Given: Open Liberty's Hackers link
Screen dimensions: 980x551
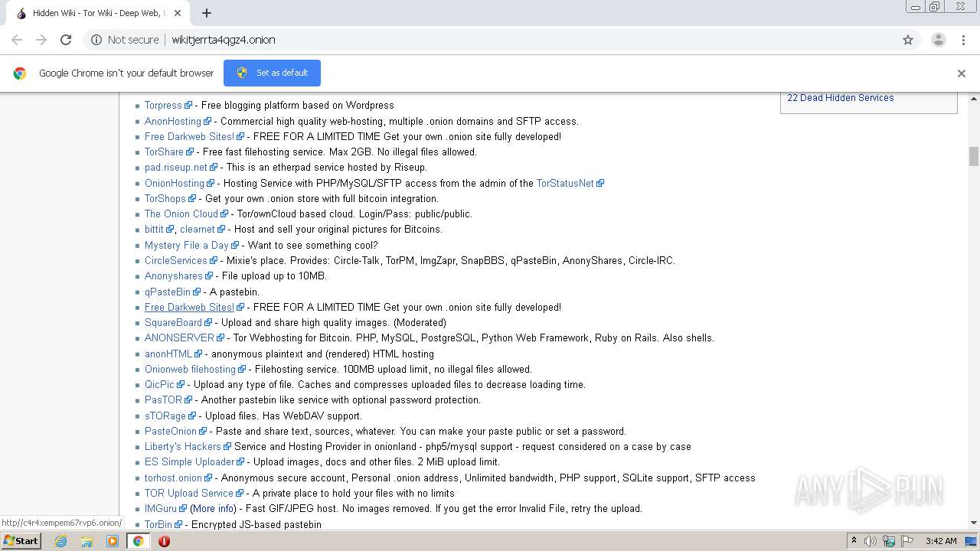Looking at the screenshot, I should [182, 446].
